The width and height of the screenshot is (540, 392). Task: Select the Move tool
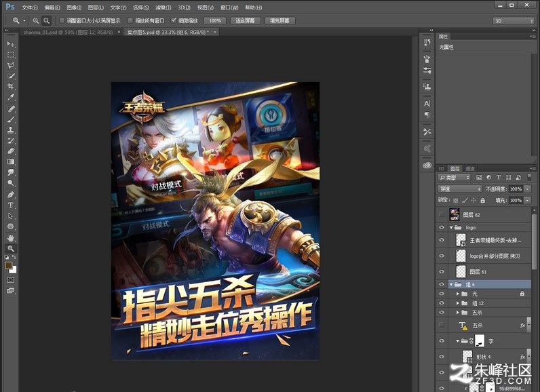pyautogui.click(x=11, y=44)
